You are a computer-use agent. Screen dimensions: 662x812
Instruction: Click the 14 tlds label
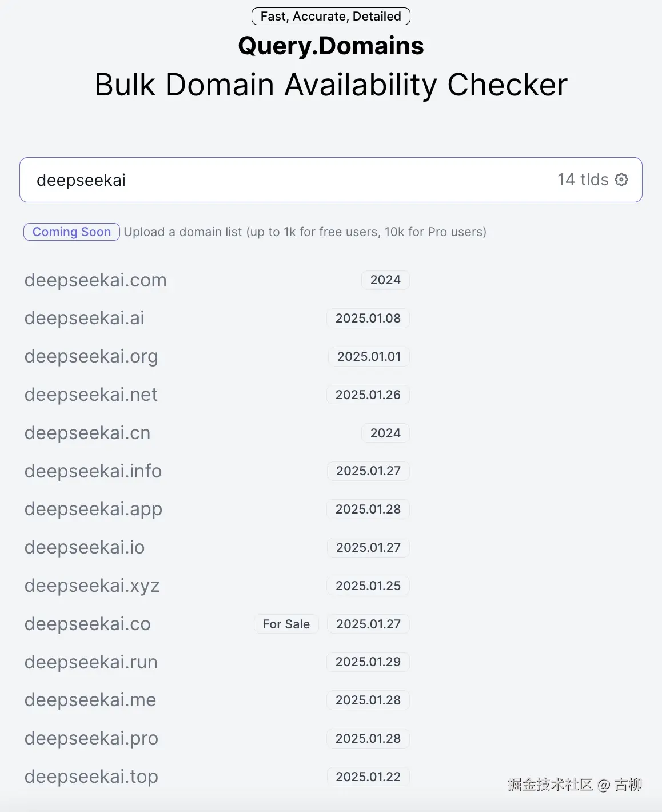(583, 180)
